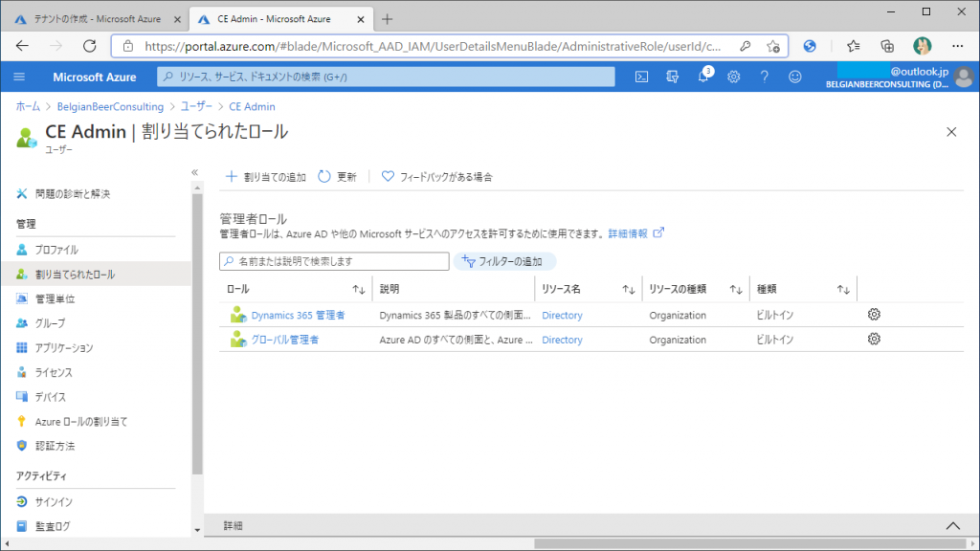Open the browser favorites list icon
The height and width of the screenshot is (551, 980).
coord(853,46)
